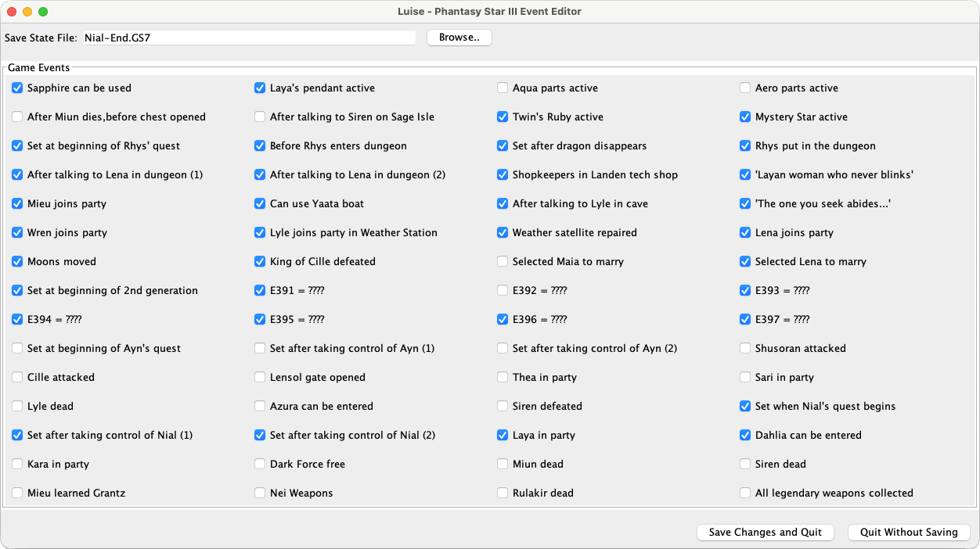Enable the 'Siren defeated' event flag
Image resolution: width=980 pixels, height=549 pixels.
[x=503, y=406]
